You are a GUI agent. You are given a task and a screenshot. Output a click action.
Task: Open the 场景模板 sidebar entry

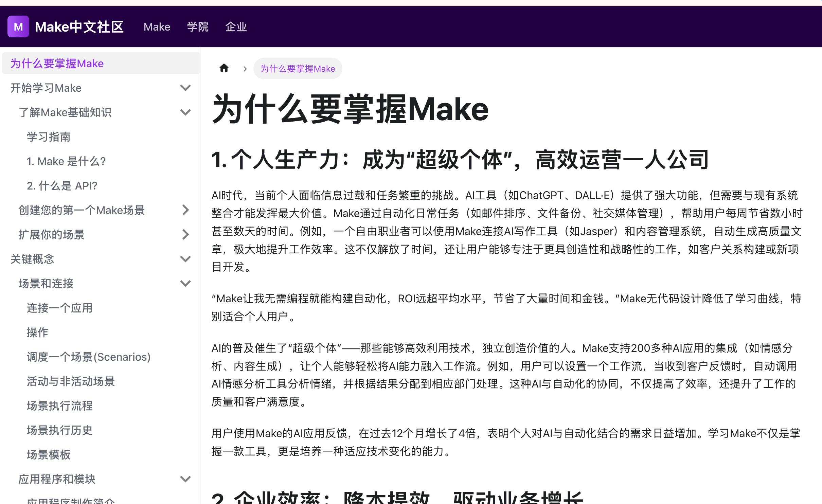(49, 455)
